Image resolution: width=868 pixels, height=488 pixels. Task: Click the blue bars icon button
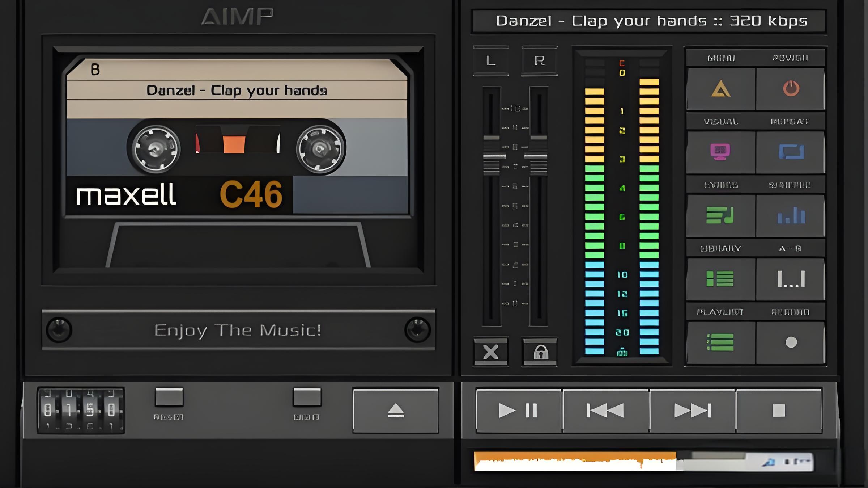pos(791,216)
